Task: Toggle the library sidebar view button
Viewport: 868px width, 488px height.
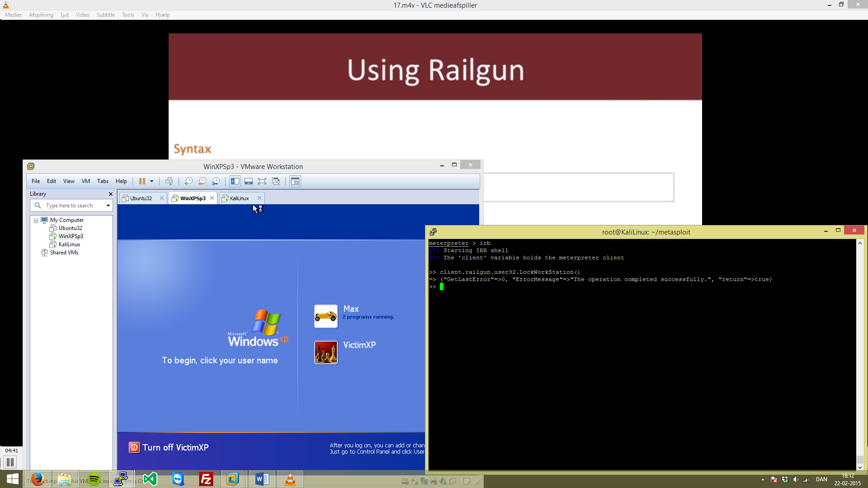Action: 235,181
